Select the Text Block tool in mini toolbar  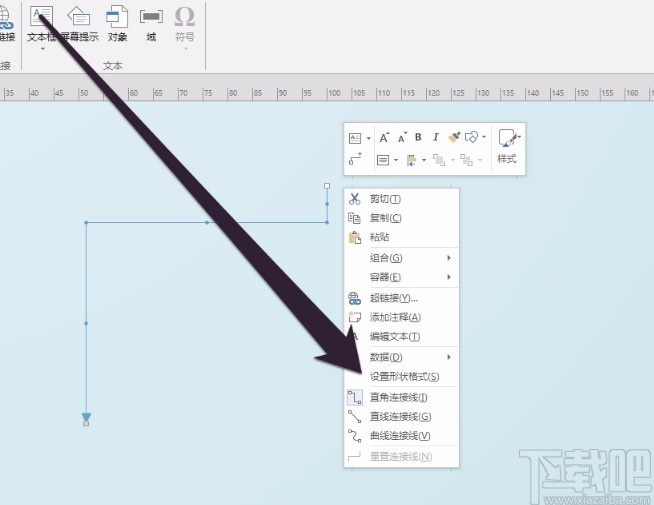tap(355, 138)
